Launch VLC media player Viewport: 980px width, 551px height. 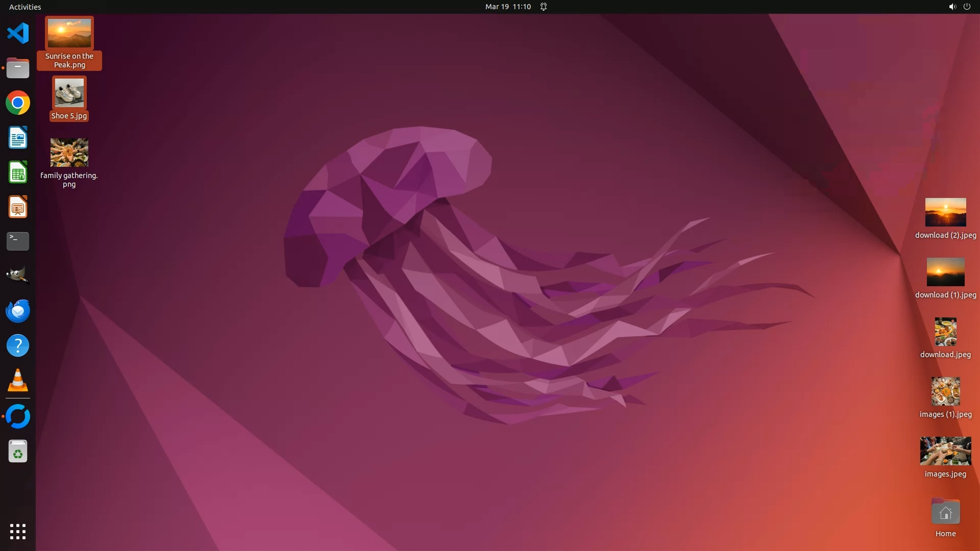pyautogui.click(x=18, y=381)
